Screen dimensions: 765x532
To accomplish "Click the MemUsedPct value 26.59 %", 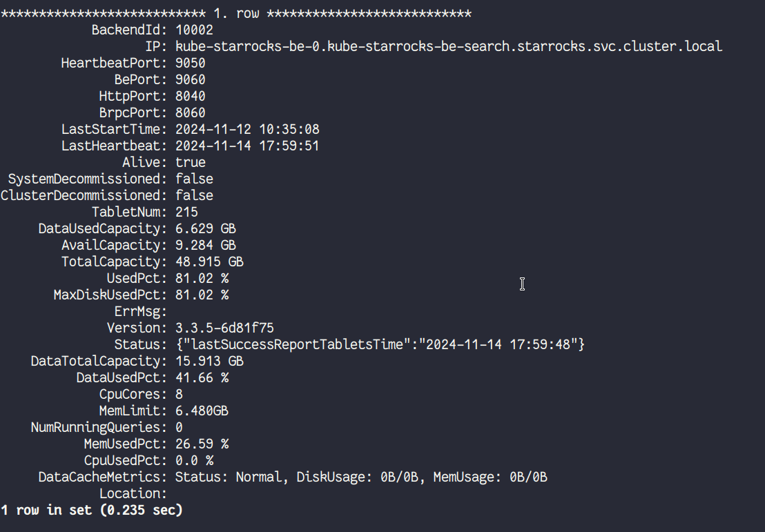I will 202,444.
